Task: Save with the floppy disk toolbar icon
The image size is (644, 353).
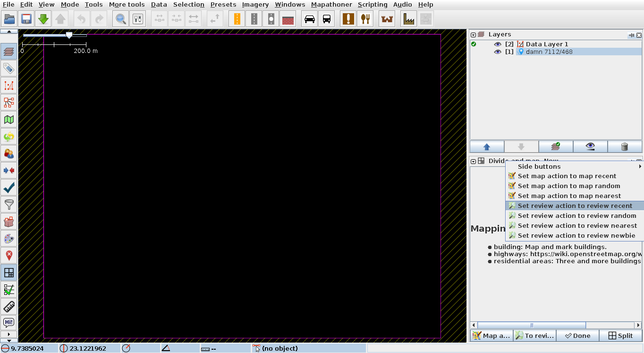Action: 26,19
